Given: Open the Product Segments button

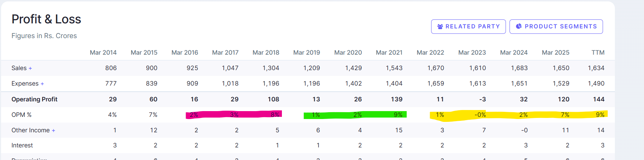Looking at the screenshot, I should coord(556,27).
